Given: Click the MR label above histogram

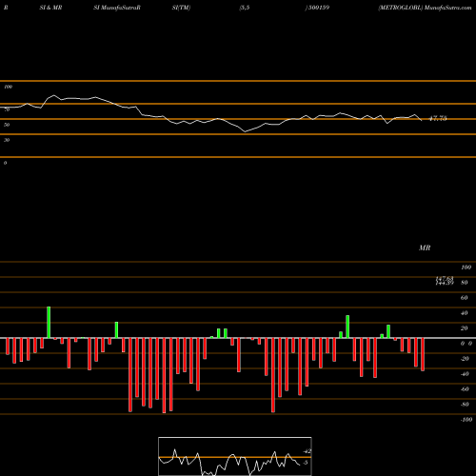Looking at the screenshot, I should (x=425, y=248).
